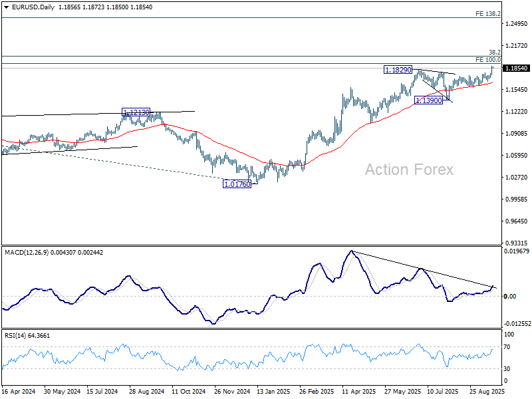Click the 1.15450 price axis value

517,90
